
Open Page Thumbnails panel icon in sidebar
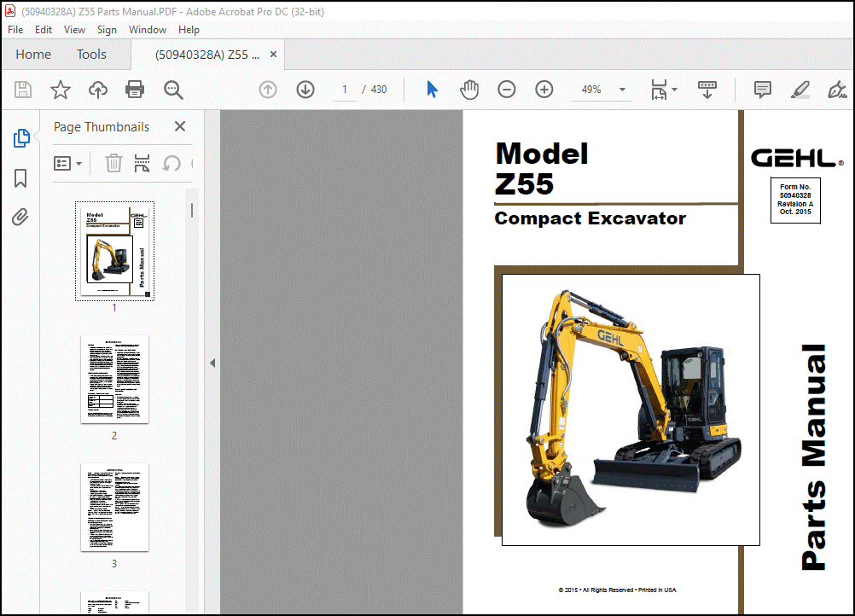20,138
